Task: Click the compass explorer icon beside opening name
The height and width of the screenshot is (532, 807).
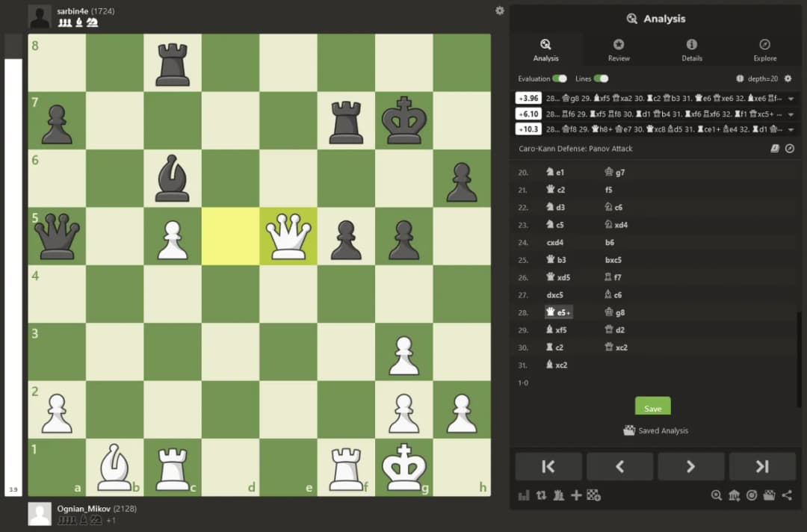Action: (x=789, y=149)
